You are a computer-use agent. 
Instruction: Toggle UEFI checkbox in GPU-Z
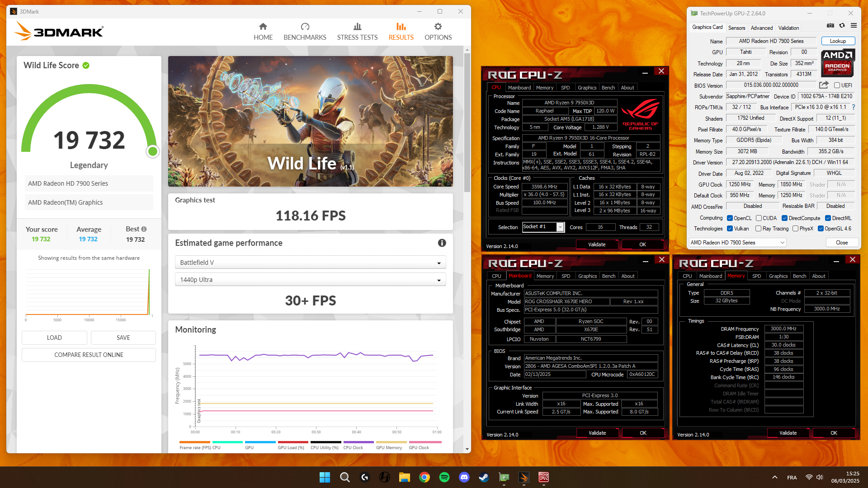coord(837,85)
